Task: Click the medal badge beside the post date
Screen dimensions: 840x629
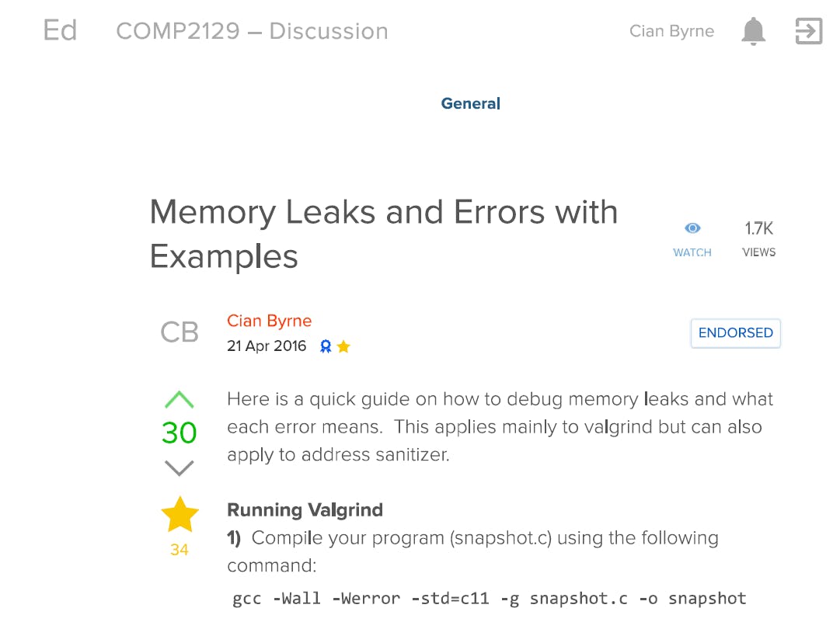Action: (326, 346)
